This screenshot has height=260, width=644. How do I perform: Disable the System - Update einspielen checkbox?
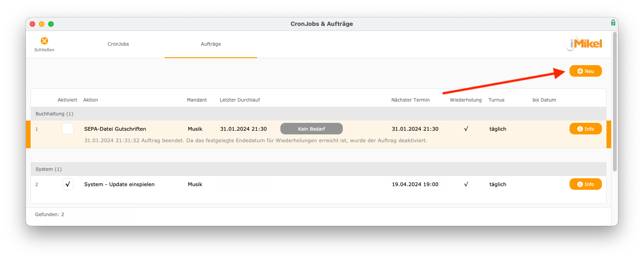click(68, 184)
